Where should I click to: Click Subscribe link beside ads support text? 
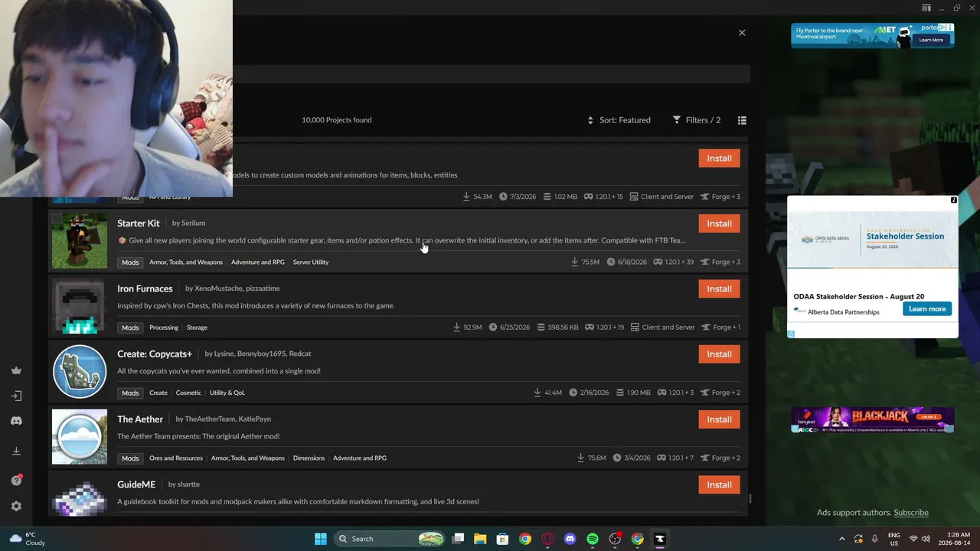pyautogui.click(x=911, y=513)
